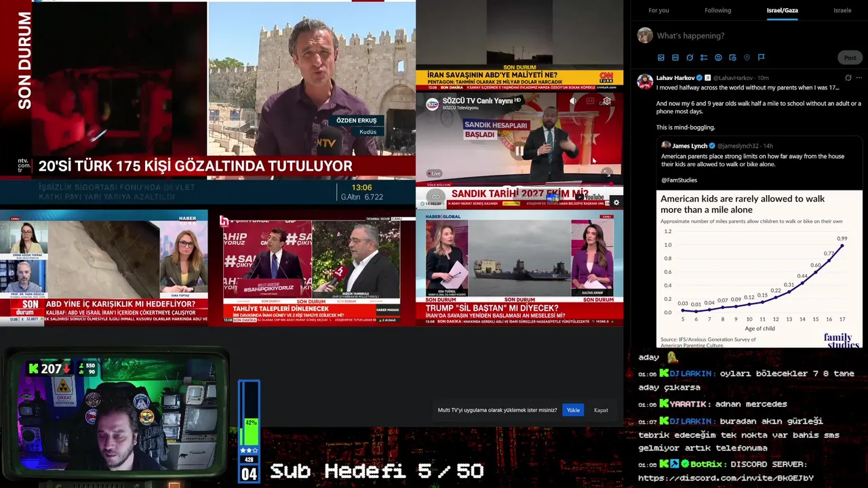
Task: Open the American kids walking chart image
Action: click(x=759, y=269)
